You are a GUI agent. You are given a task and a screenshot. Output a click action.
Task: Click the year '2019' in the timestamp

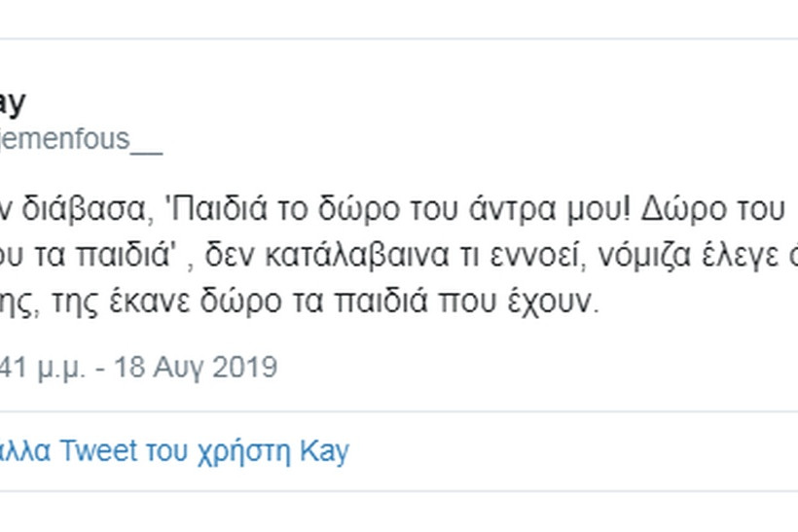click(x=243, y=368)
